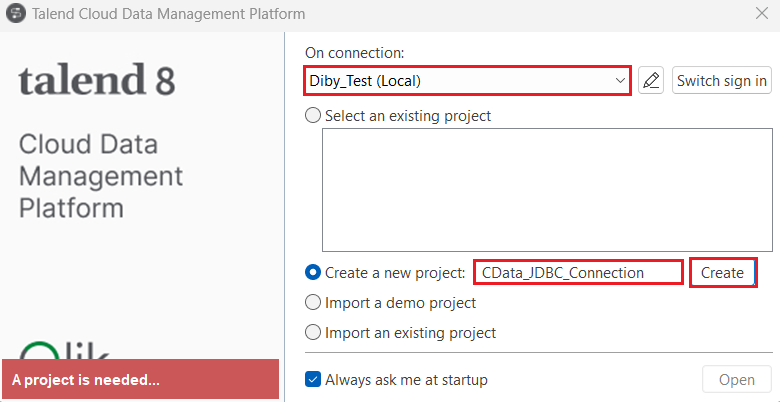Click Create to make the new project
The width and height of the screenshot is (780, 402).
[x=722, y=272]
